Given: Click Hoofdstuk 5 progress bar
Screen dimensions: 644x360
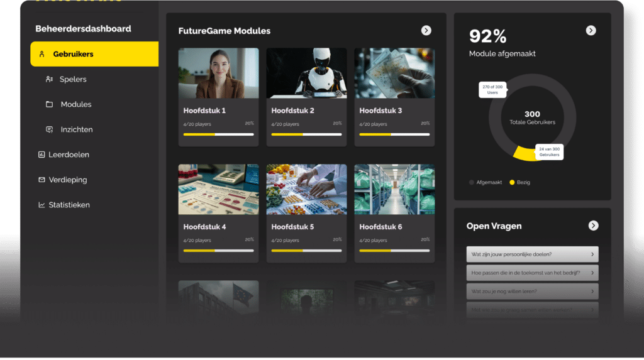Looking at the screenshot, I should click(306, 251).
